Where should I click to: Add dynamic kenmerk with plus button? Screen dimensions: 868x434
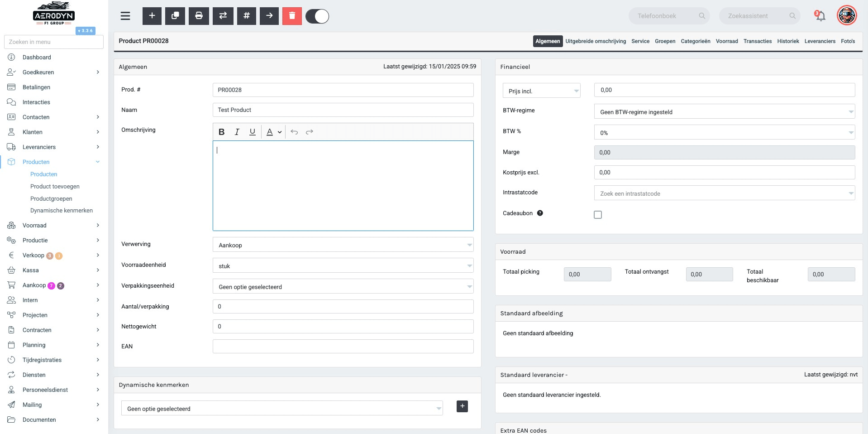(462, 406)
